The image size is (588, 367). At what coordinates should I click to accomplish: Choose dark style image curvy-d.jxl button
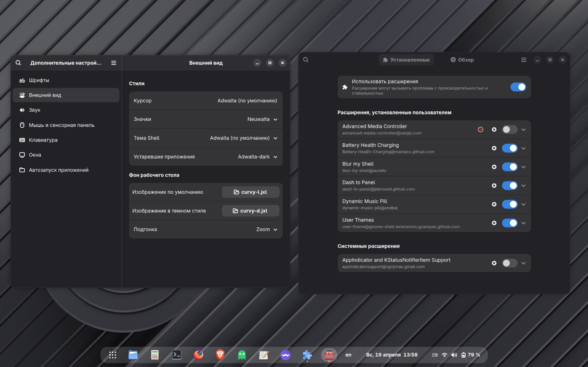[x=250, y=211]
